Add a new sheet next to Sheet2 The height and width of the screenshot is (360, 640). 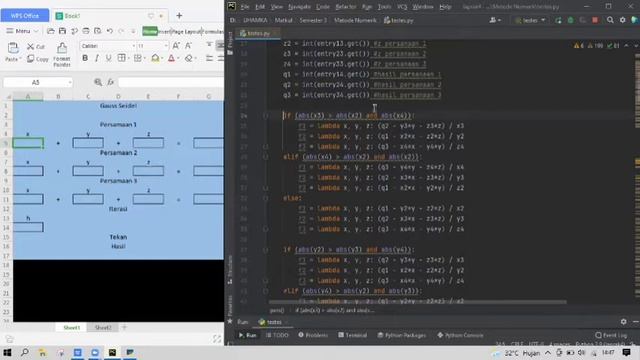click(x=124, y=327)
